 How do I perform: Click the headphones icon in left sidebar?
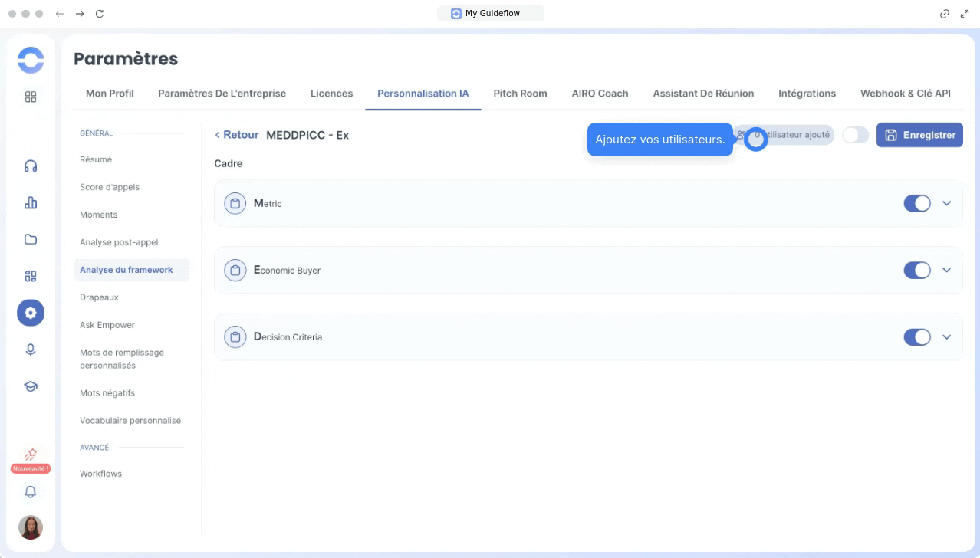click(x=31, y=166)
